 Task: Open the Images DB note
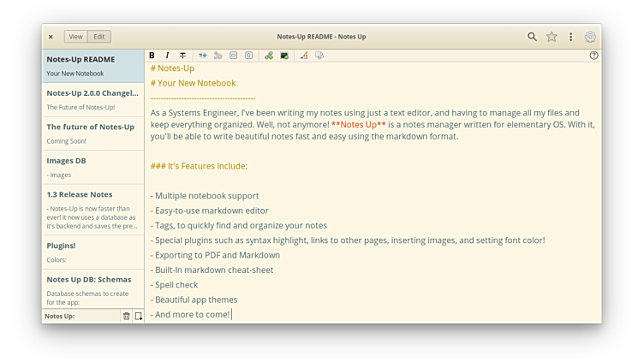coord(92,167)
